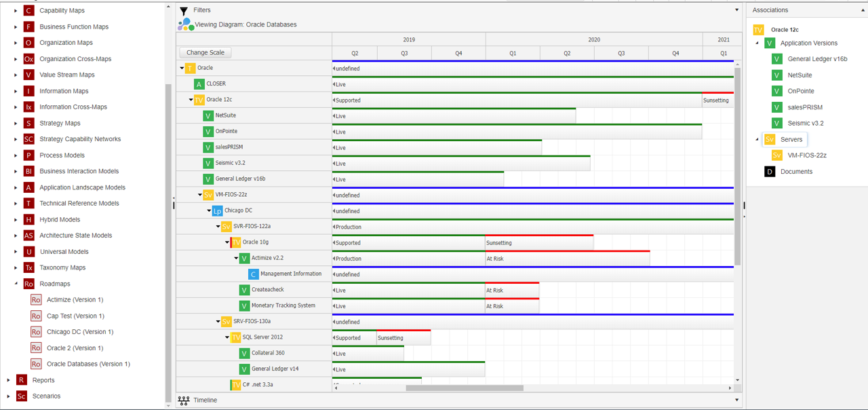
Task: Click the left navigation tree scrollbar
Action: tap(169, 243)
